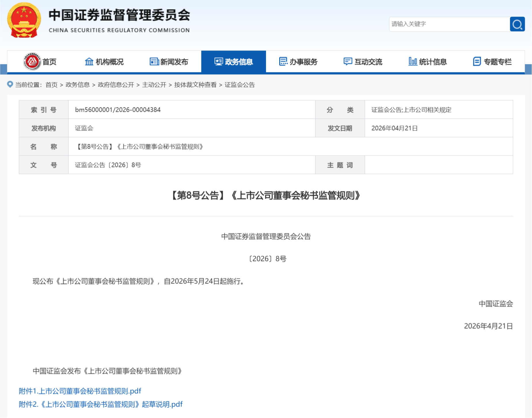532x418 pixels.
Task: Click the keyword search input box
Action: [449, 24]
